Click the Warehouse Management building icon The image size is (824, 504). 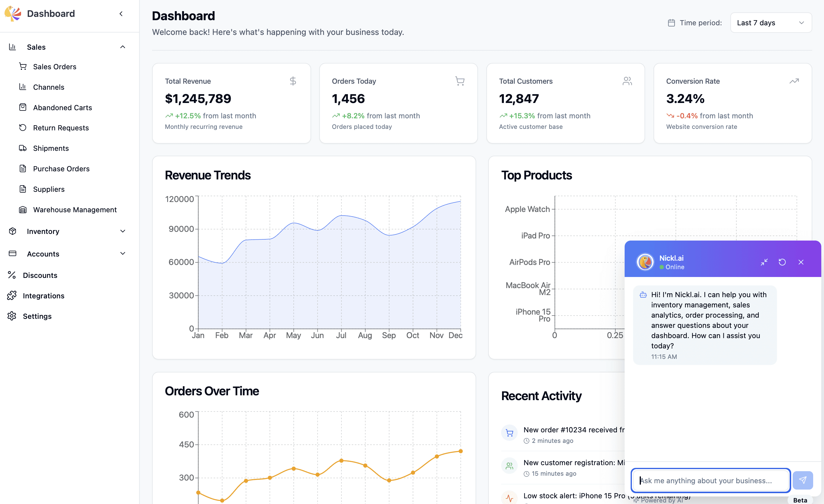(23, 210)
